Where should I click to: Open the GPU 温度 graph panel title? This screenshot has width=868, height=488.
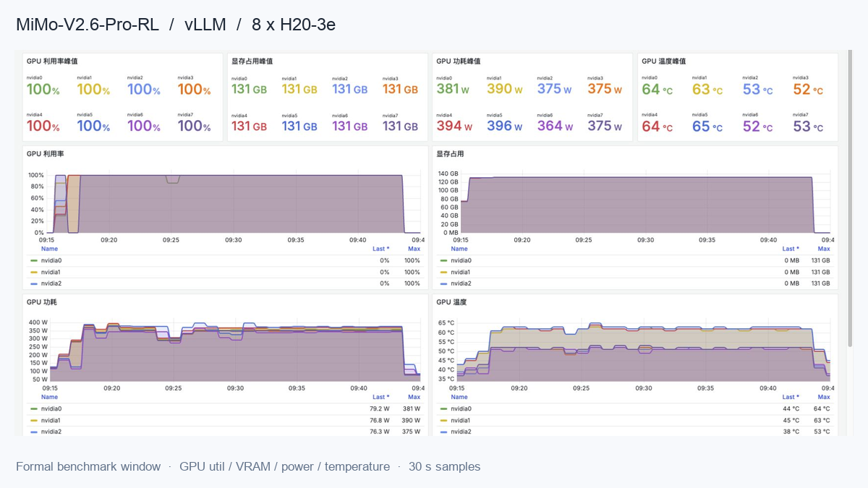(451, 302)
